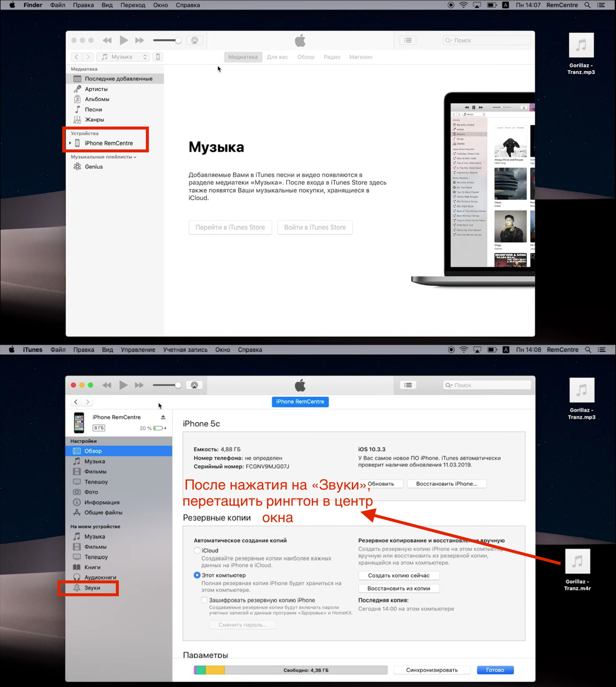This screenshot has width=616, height=687.
Task: Click the forward arrow in the upper iTunes window
Action: pos(88,57)
